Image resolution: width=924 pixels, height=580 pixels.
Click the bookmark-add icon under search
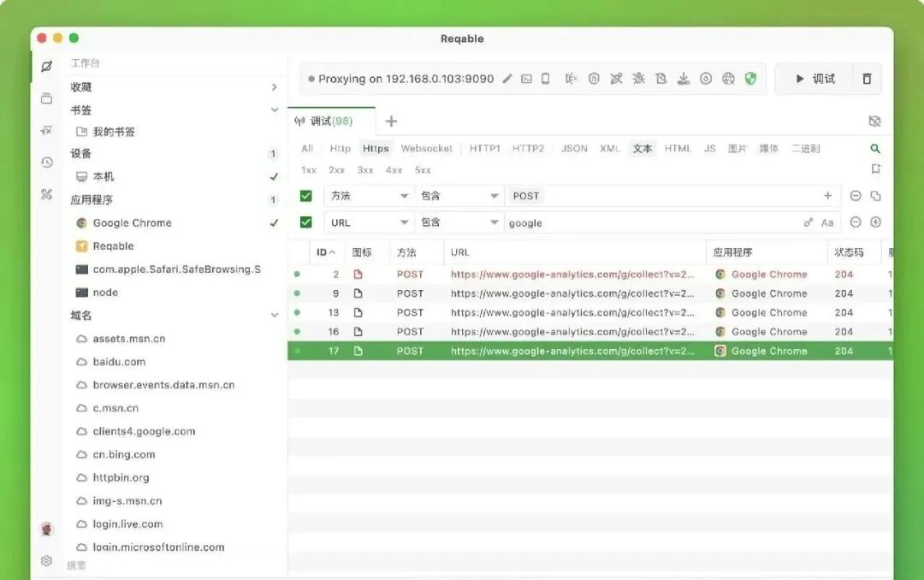(x=876, y=169)
